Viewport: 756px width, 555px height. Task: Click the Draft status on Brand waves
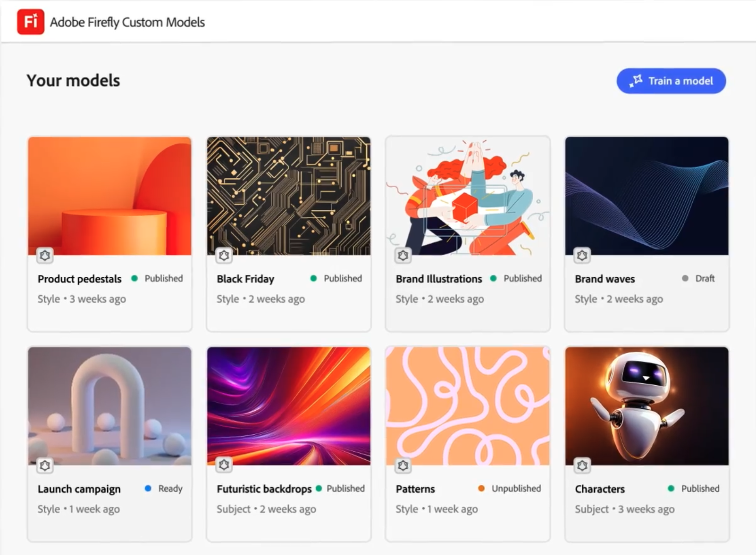(x=705, y=279)
